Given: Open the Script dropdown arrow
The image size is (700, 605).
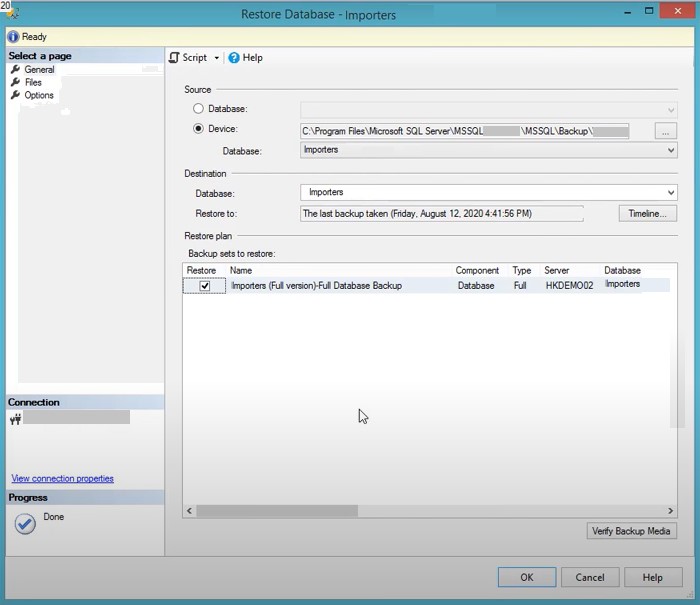Looking at the screenshot, I should coord(216,58).
